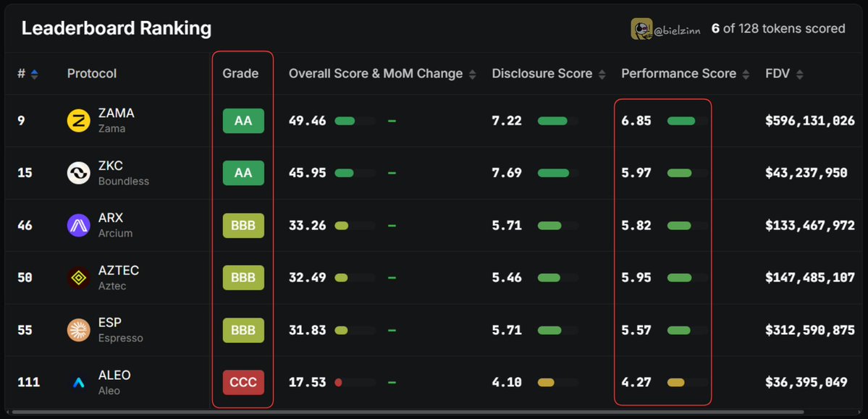
Task: Click ESP overall score 31.83
Action: tap(307, 330)
